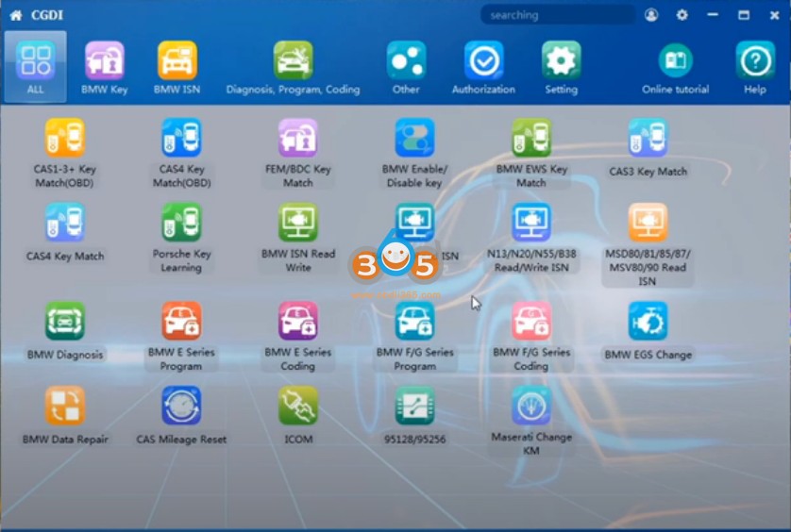Image resolution: width=791 pixels, height=532 pixels.
Task: Open CAS1-3+ Key Match(OBD) function
Action: coord(64,154)
